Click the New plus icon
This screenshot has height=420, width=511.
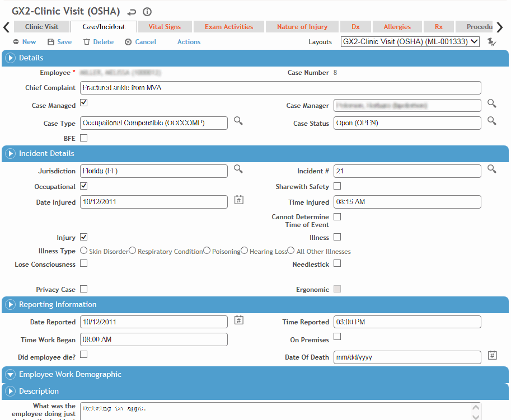coord(16,42)
